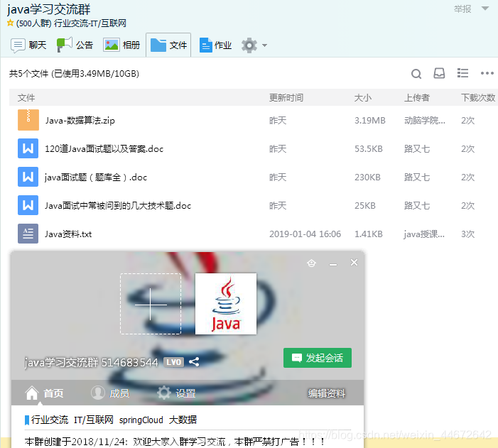Click uploader 动脑学院... in zip row

coord(424,120)
